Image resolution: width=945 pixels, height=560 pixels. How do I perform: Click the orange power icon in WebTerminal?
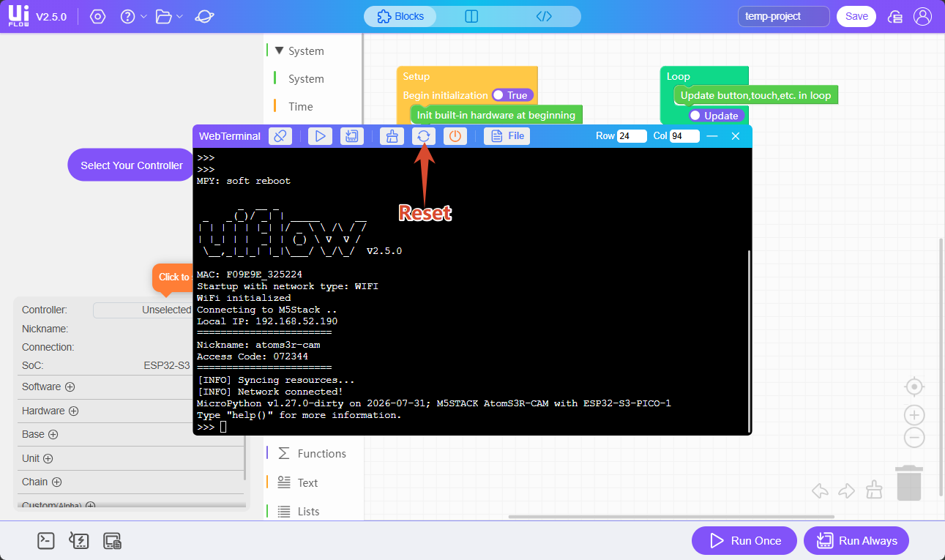(455, 135)
